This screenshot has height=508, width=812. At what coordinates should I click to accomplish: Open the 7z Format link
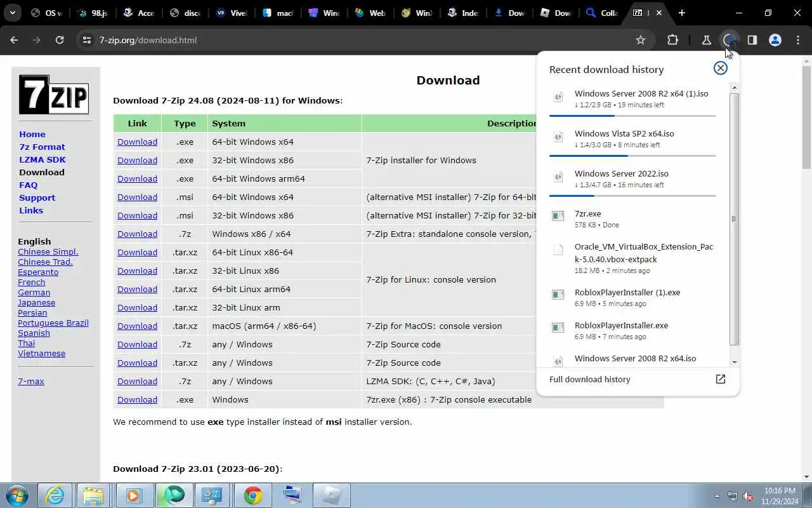(42, 147)
